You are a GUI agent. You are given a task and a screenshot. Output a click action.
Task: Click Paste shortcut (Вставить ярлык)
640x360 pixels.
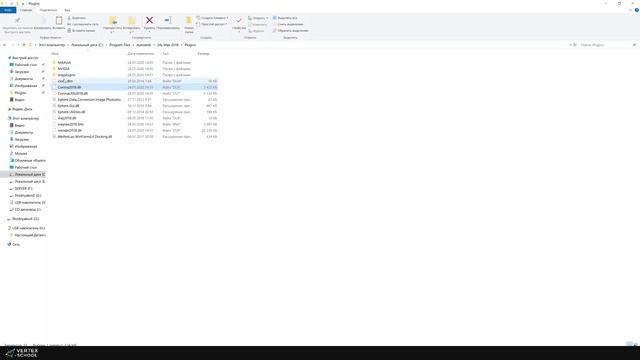[x=81, y=31]
